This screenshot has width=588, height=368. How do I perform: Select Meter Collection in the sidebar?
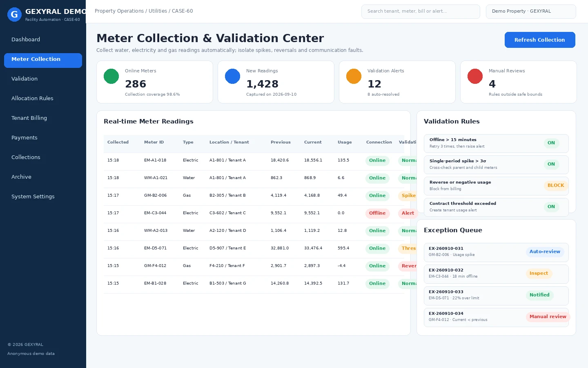(43, 60)
